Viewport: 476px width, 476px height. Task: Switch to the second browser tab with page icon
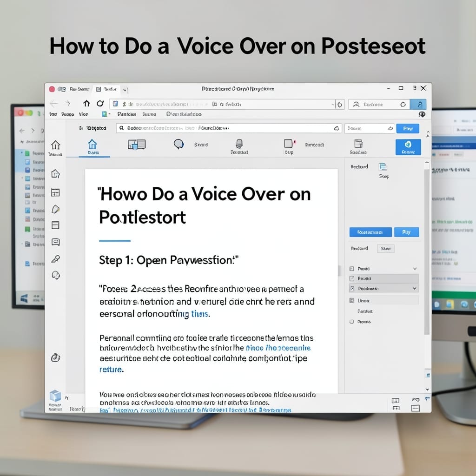pyautogui.click(x=106, y=89)
